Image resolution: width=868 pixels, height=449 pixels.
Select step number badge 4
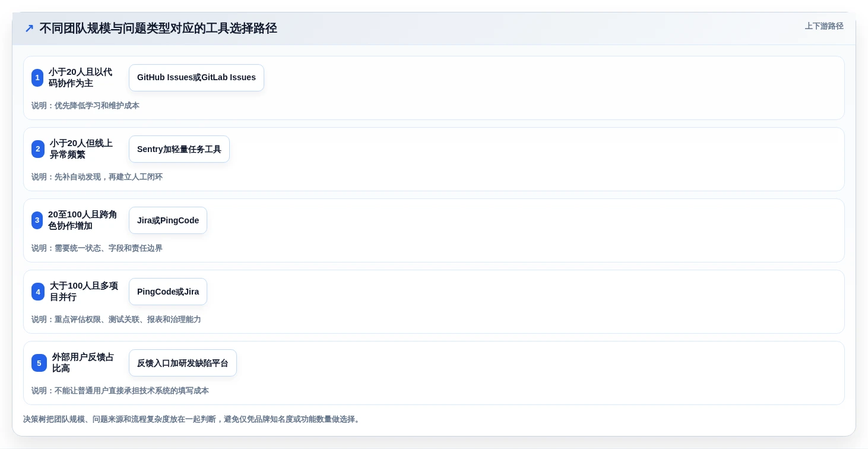pos(38,292)
